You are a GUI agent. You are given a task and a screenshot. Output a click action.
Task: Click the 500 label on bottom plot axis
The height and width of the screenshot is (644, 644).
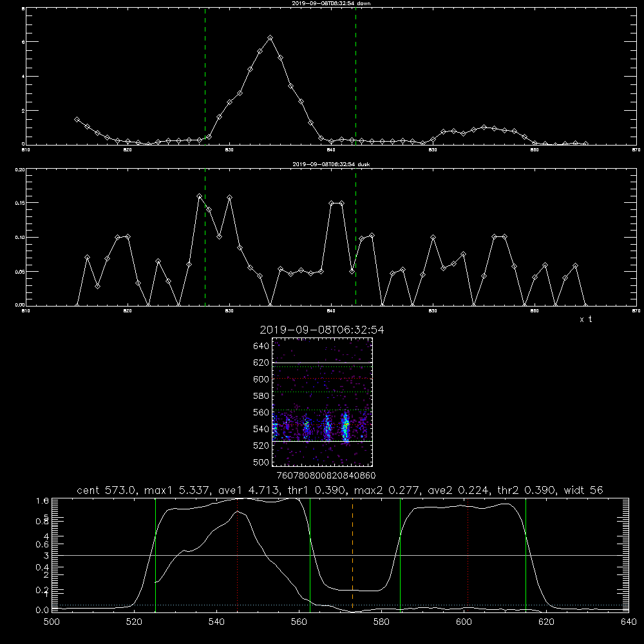[x=52, y=622]
